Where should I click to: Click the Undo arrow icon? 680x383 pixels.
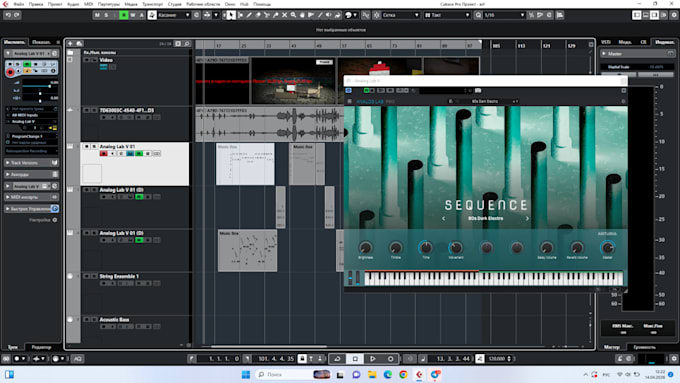coord(8,15)
